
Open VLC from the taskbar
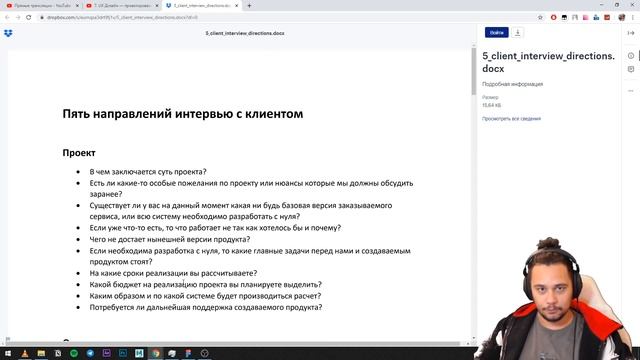click(24, 353)
